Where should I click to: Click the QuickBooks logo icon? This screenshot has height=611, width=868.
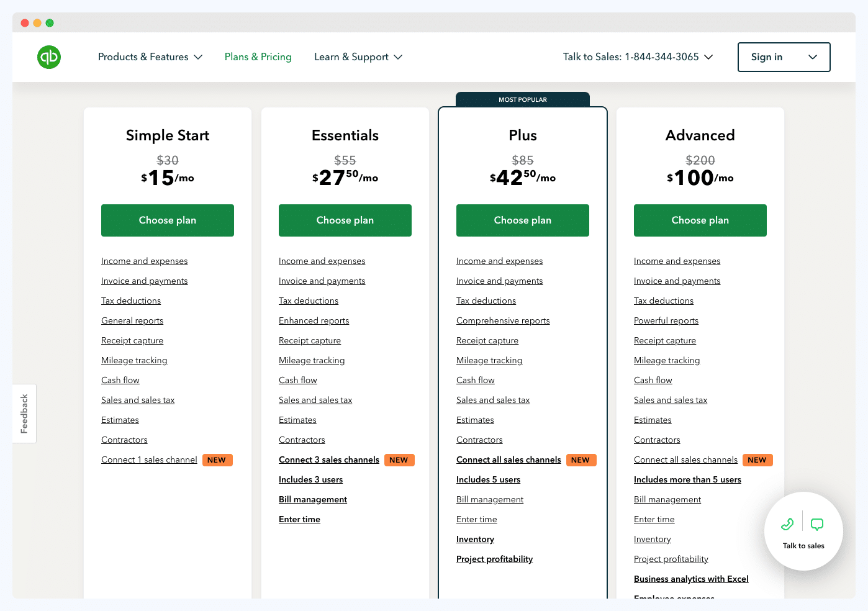49,57
